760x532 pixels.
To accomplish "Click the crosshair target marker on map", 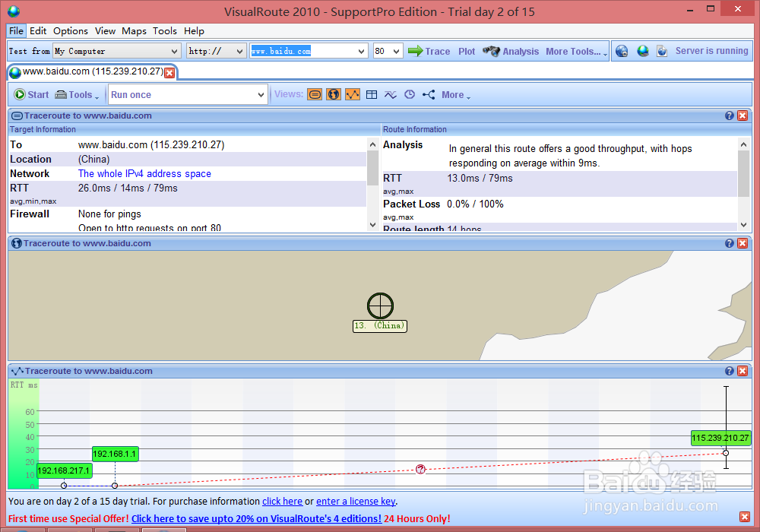I will click(x=380, y=306).
